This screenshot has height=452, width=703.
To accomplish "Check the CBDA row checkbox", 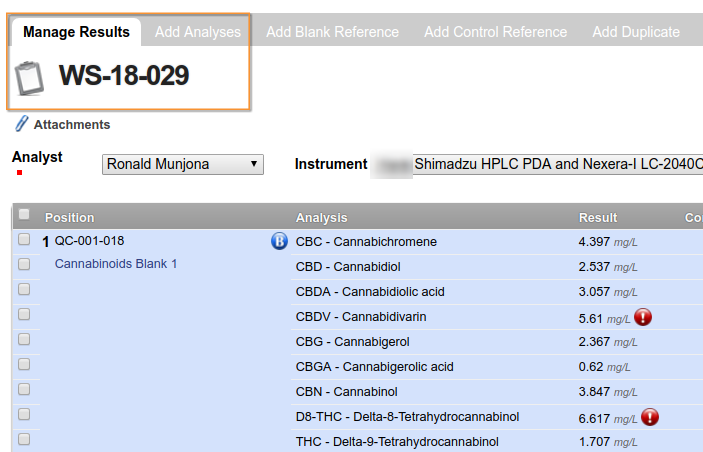I will pyautogui.click(x=24, y=290).
